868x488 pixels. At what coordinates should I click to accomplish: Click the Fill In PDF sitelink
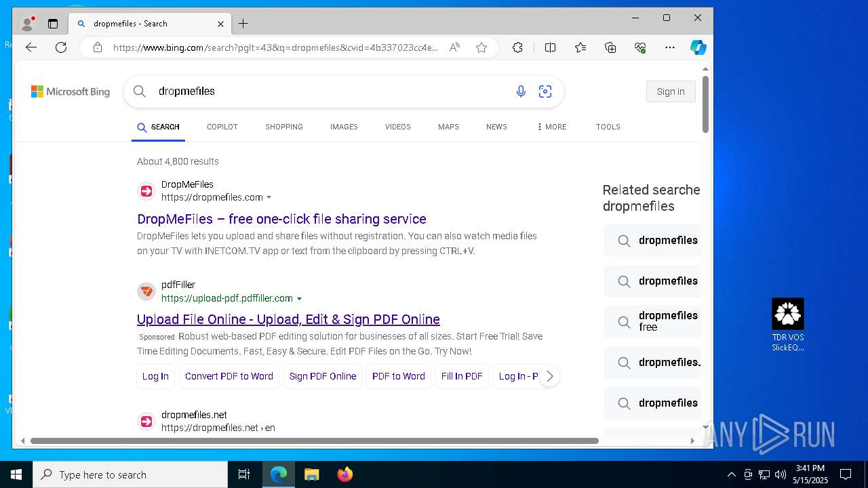click(462, 376)
